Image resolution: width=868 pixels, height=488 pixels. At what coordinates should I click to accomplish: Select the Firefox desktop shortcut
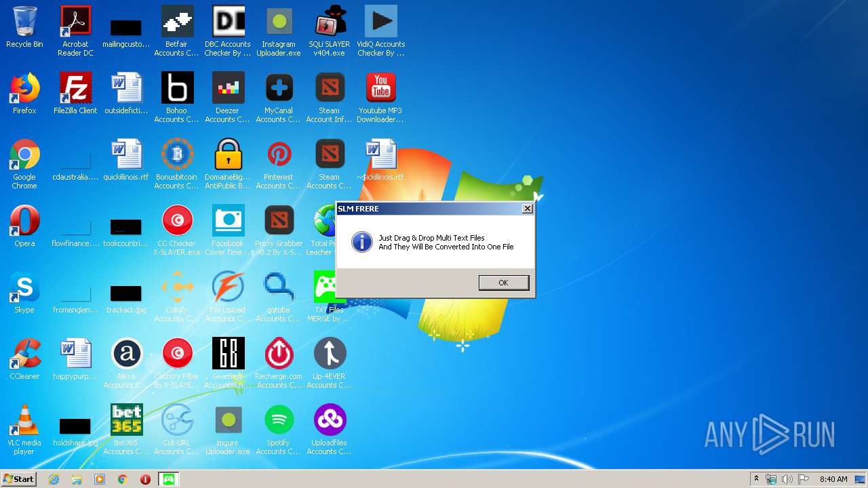point(24,94)
